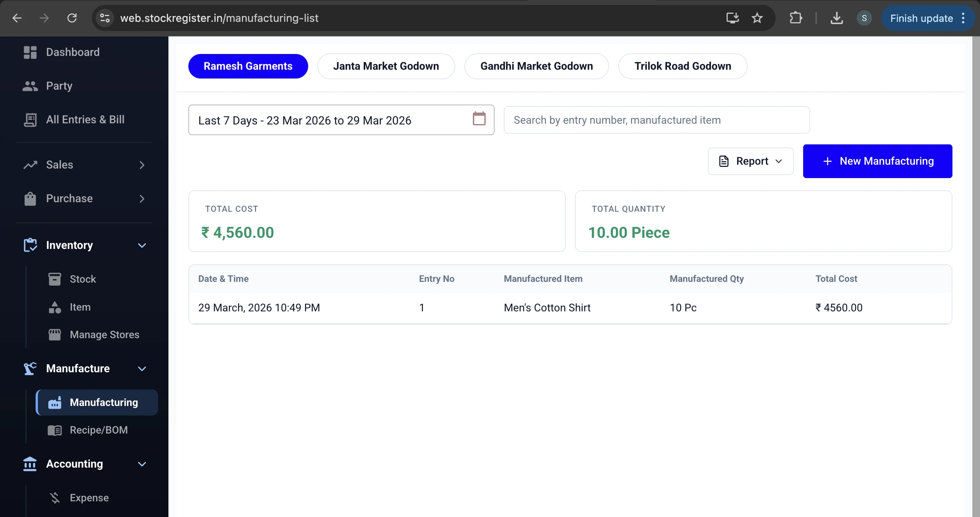The image size is (980, 517).
Task: Click the New Manufacturing button
Action: 877,161
